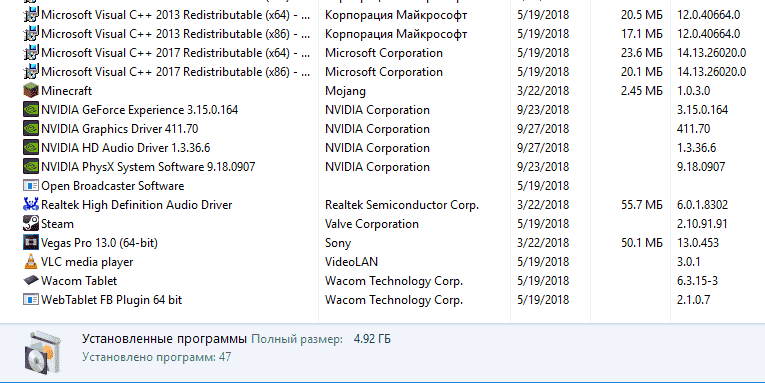Click the VideoLAN publisher cell
This screenshot has height=383, width=765.
(351, 262)
